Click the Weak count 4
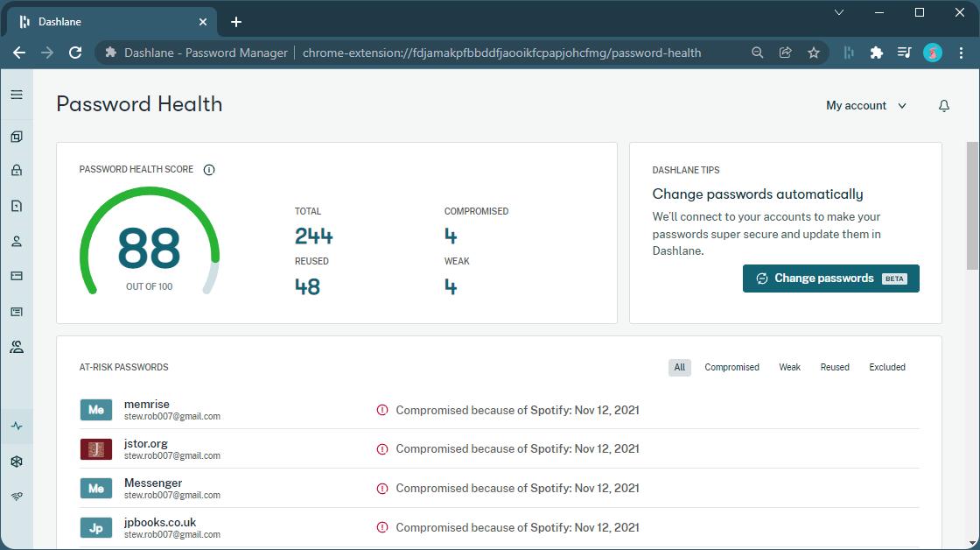Image resolution: width=980 pixels, height=550 pixels. click(451, 287)
